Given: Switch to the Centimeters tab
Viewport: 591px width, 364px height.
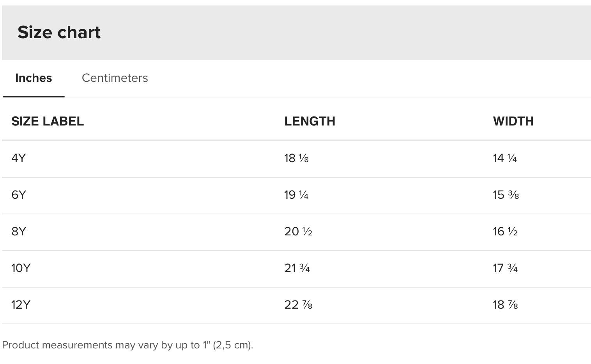Looking at the screenshot, I should [x=115, y=78].
